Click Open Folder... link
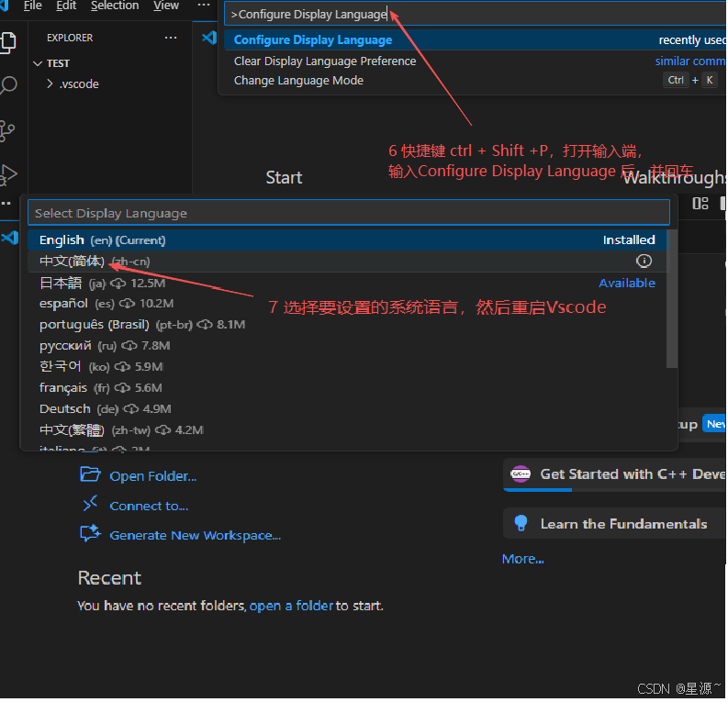 152,476
